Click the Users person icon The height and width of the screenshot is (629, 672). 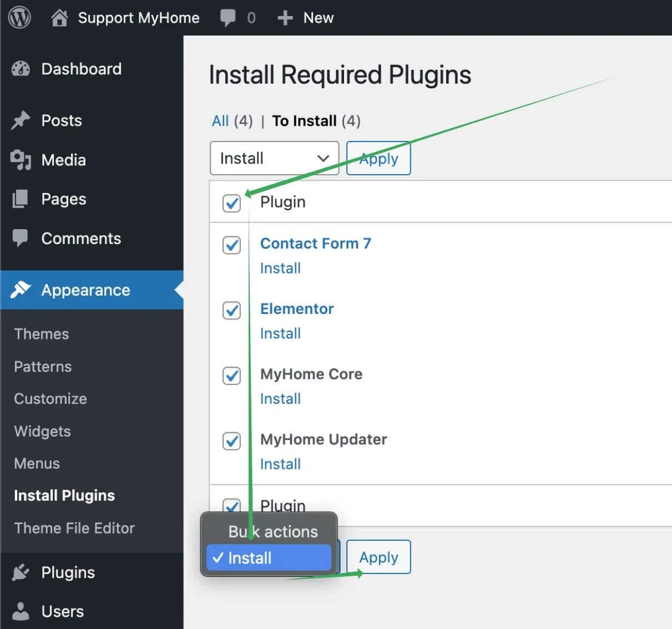tap(21, 611)
